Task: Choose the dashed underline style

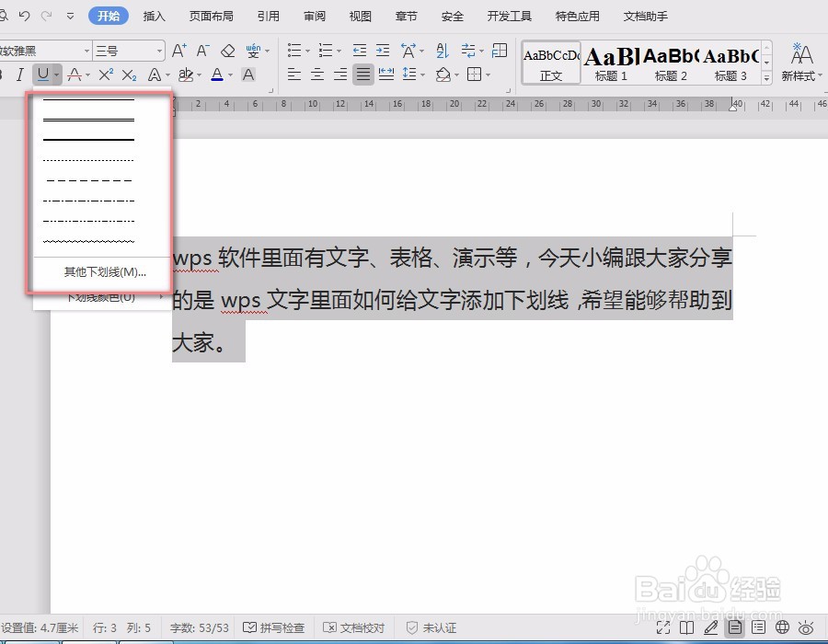Action: (x=88, y=180)
